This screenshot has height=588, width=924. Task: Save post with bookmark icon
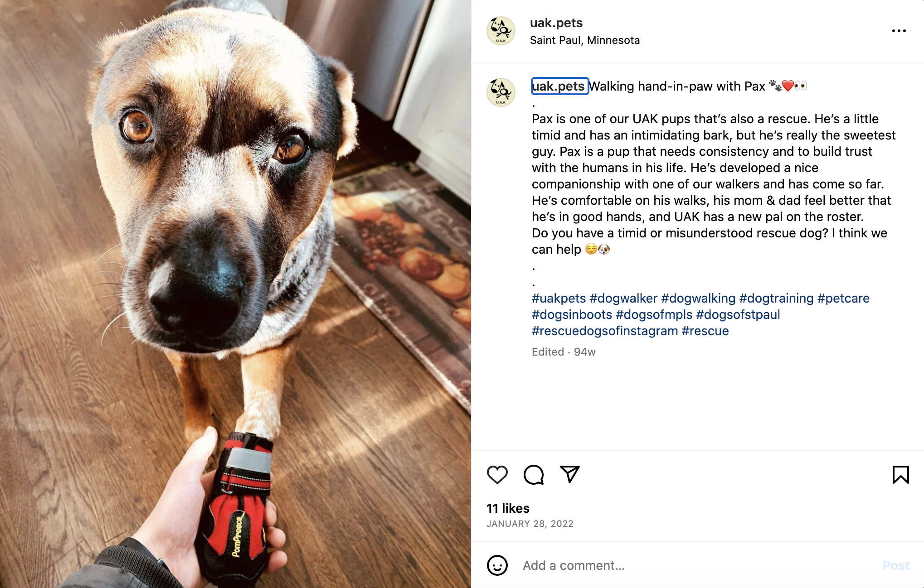[x=900, y=475]
